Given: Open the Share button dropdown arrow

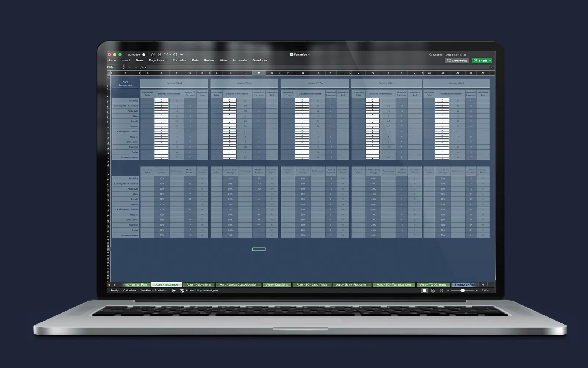Looking at the screenshot, I should coord(490,61).
